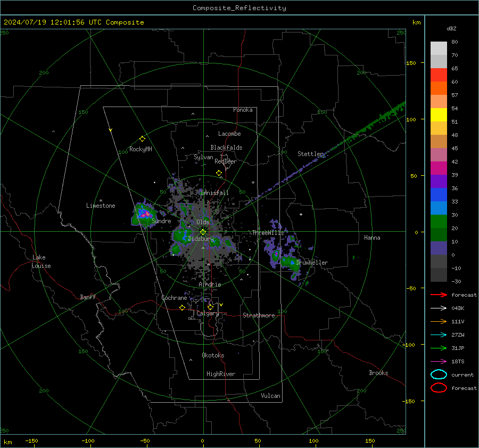Screen dimensions: 479x448
Task: Click the Banff label
Action: [88, 297]
